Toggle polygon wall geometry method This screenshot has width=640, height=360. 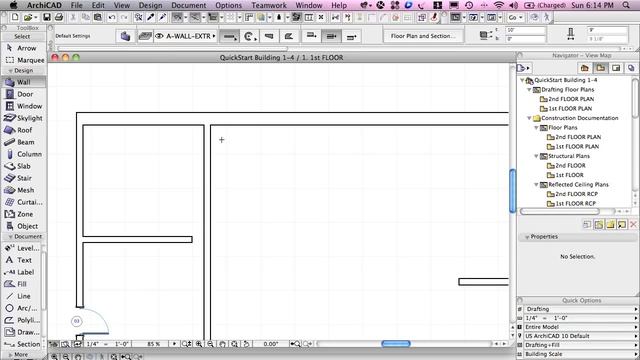289,36
